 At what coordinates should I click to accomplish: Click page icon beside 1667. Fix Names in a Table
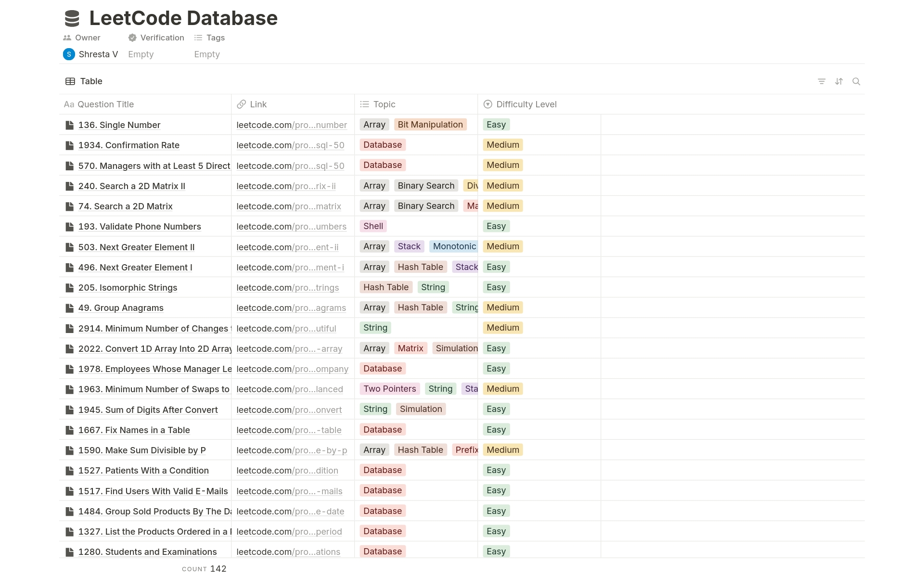(70, 430)
